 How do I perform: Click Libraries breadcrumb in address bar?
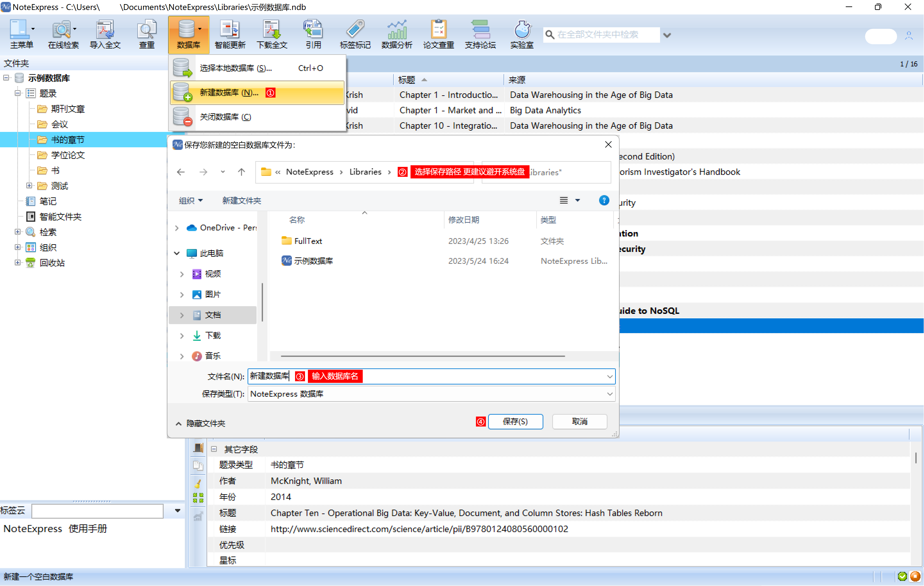(365, 172)
